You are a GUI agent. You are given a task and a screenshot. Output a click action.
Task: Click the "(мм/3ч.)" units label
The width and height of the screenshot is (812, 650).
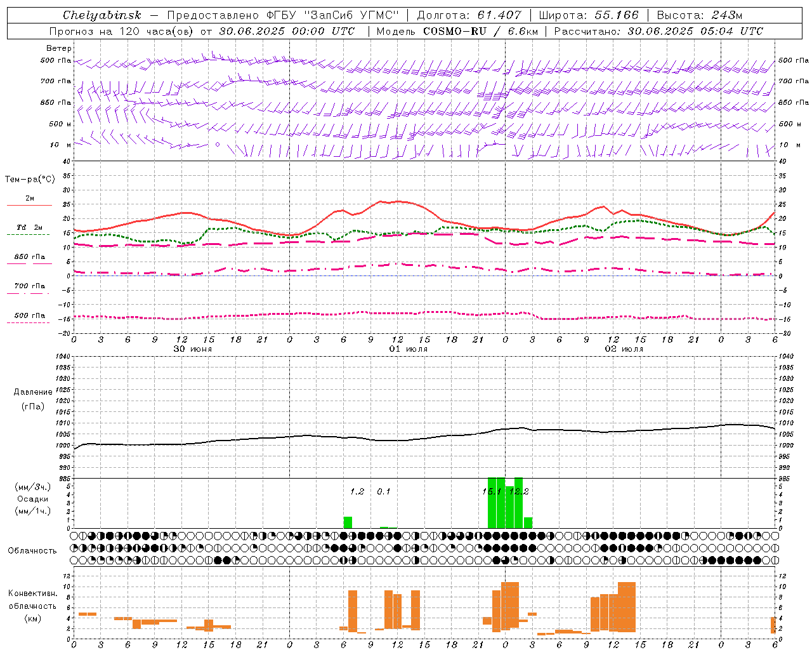[33, 487]
